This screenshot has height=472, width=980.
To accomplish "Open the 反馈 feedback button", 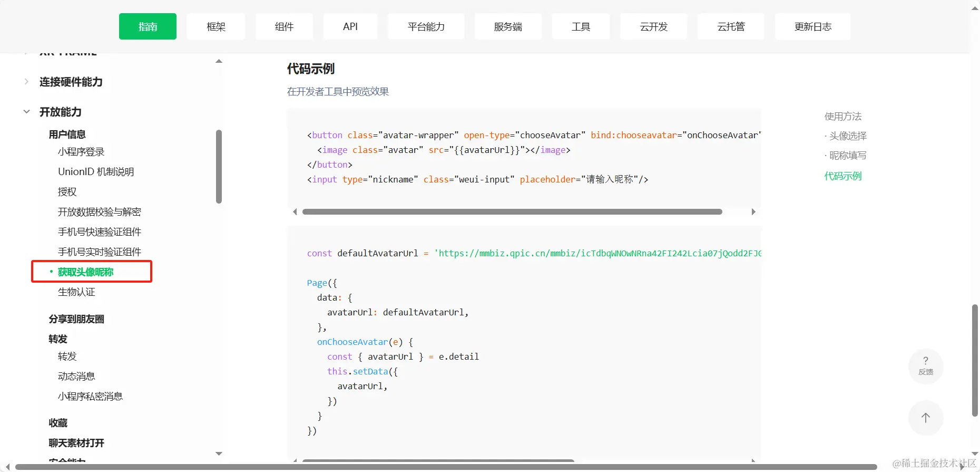I will point(926,366).
